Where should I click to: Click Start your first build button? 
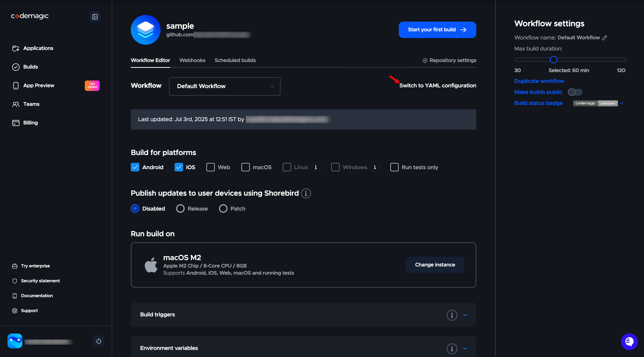437,30
